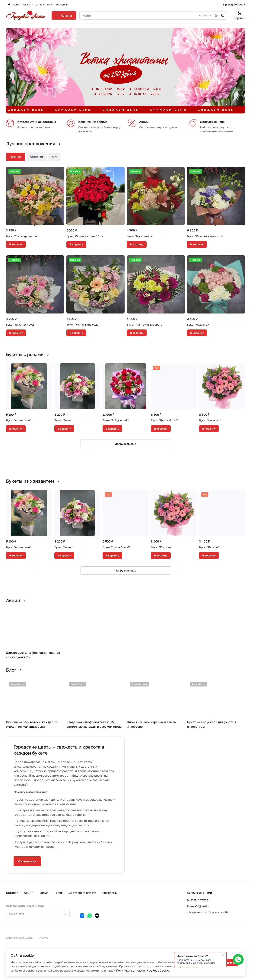254x980 pixels.
Task: Open the Каталог dropdown inside search field
Action: pos(207,16)
